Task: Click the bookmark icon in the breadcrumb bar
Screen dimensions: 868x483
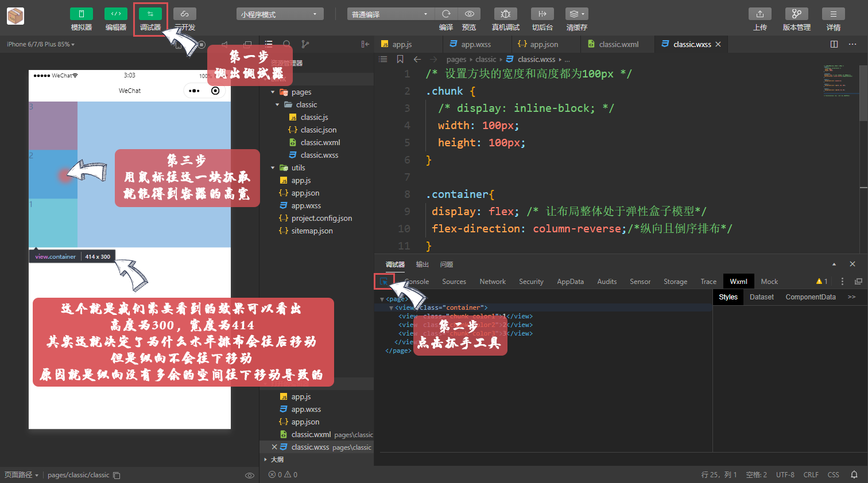Action: click(x=400, y=59)
